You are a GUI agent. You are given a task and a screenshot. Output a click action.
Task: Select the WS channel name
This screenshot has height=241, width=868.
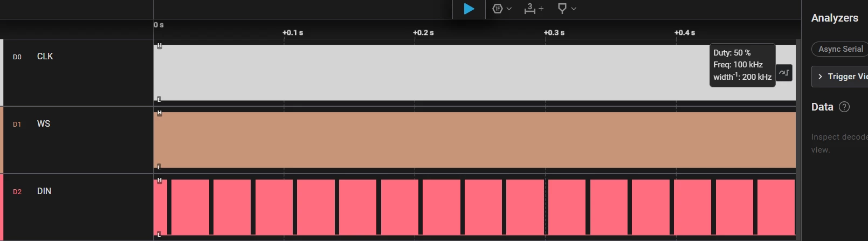click(x=44, y=124)
